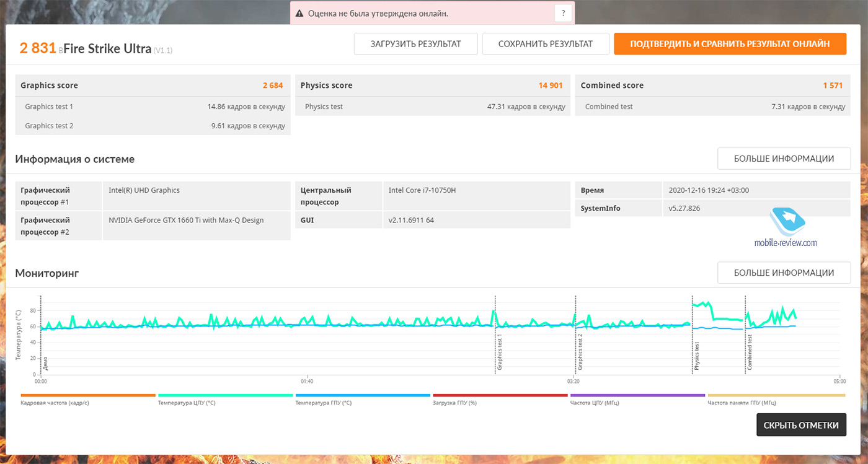Toggle the yellow Частота памяти ГПУ legend item
Viewport: 868px width, 464px height.
coord(776,399)
